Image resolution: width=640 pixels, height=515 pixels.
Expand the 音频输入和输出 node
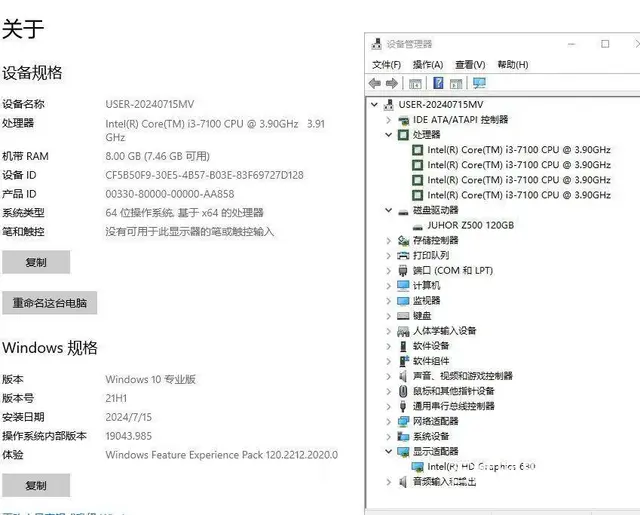[x=389, y=482]
